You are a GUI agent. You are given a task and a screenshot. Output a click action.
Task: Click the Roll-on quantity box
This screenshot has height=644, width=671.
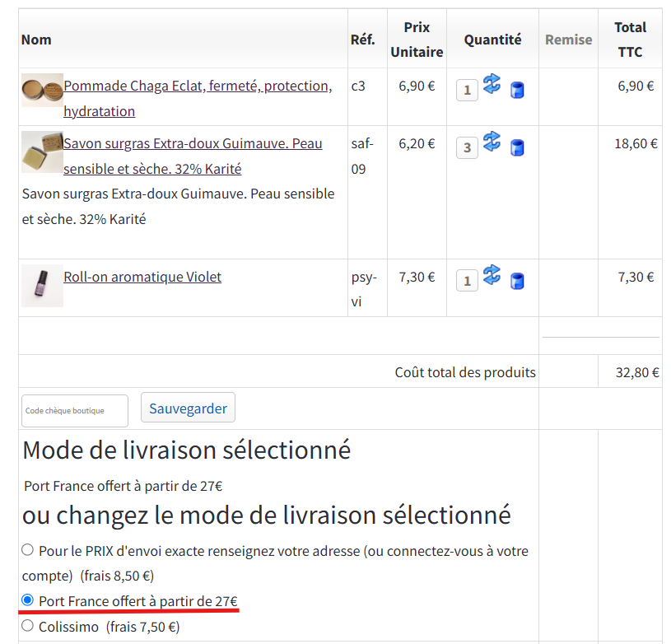coord(467,281)
